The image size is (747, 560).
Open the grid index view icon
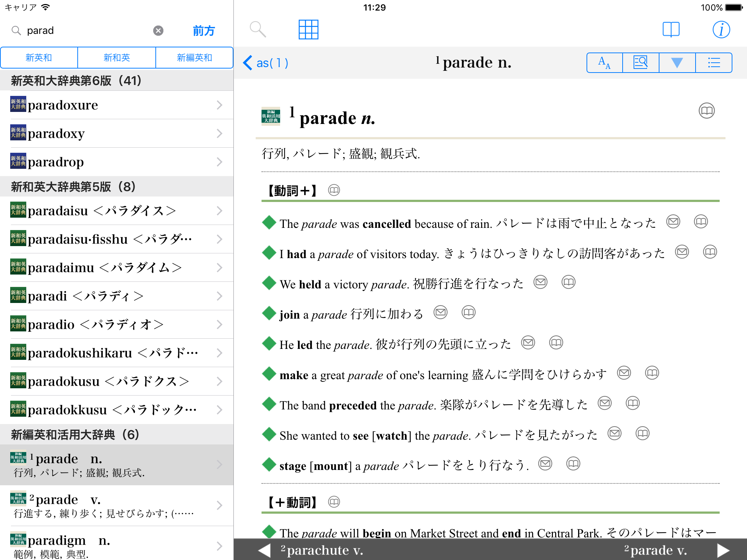point(308,30)
